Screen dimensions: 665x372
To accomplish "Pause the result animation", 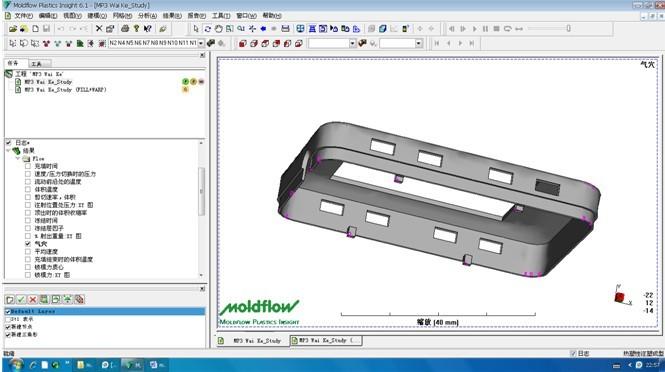I will point(485,29).
